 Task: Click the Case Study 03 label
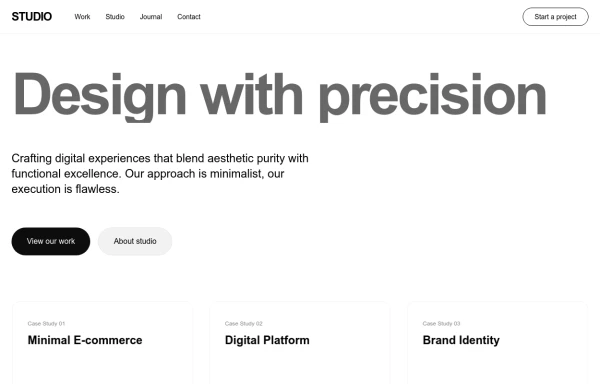click(x=442, y=324)
